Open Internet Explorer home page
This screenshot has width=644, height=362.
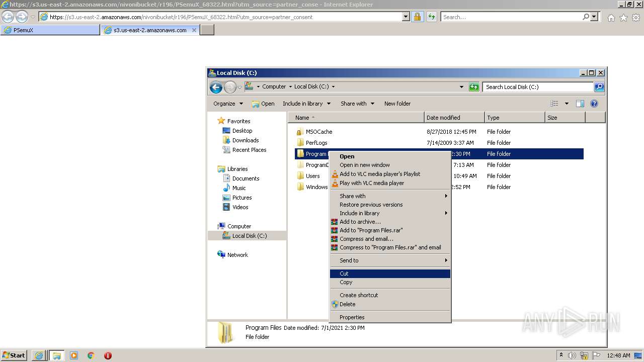[611, 17]
